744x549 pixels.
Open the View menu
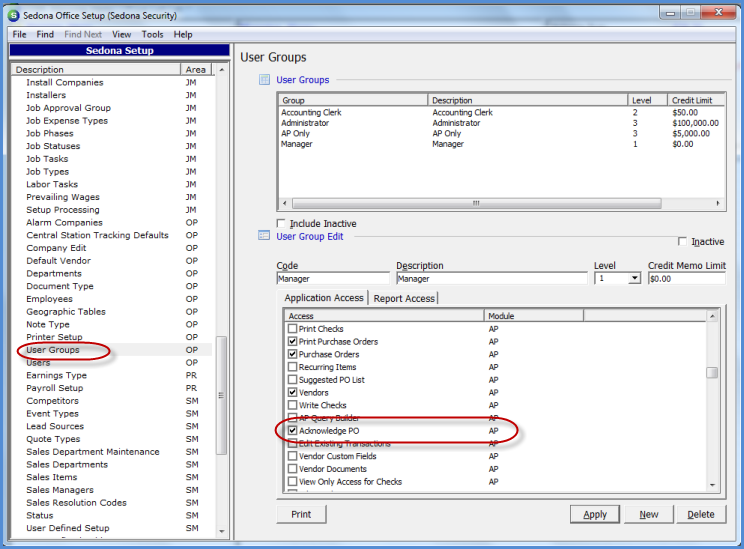(x=121, y=34)
